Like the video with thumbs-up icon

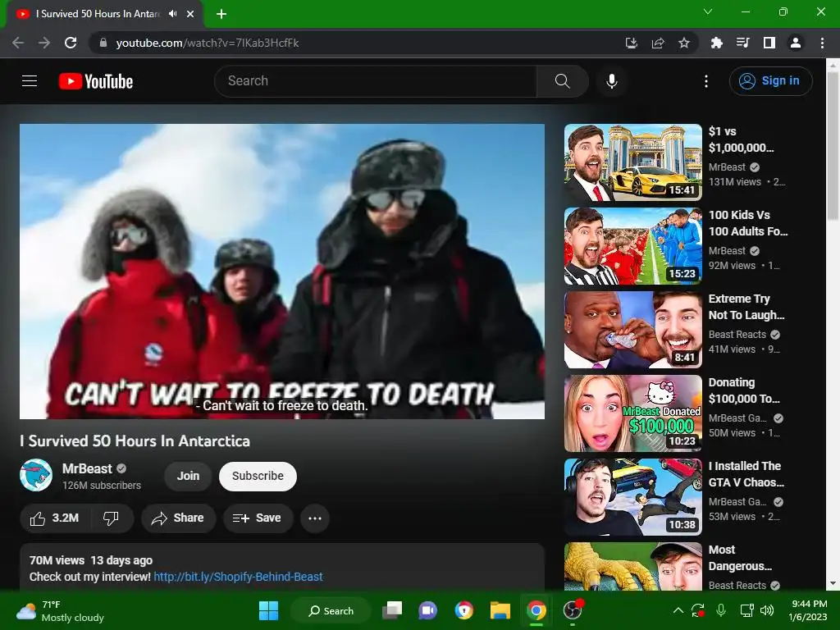click(55, 518)
